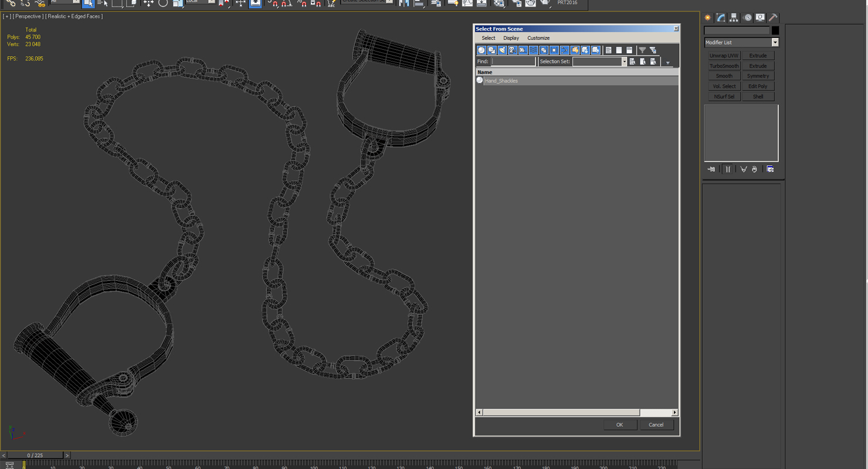Image resolution: width=868 pixels, height=469 pixels.
Task: Apply the Shell modifier button
Action: click(758, 97)
